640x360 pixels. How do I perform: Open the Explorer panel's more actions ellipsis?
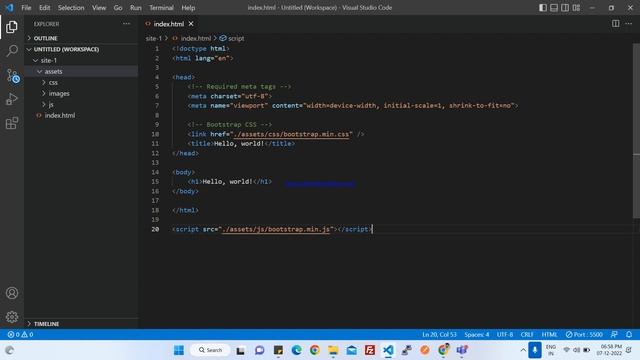pyautogui.click(x=127, y=24)
